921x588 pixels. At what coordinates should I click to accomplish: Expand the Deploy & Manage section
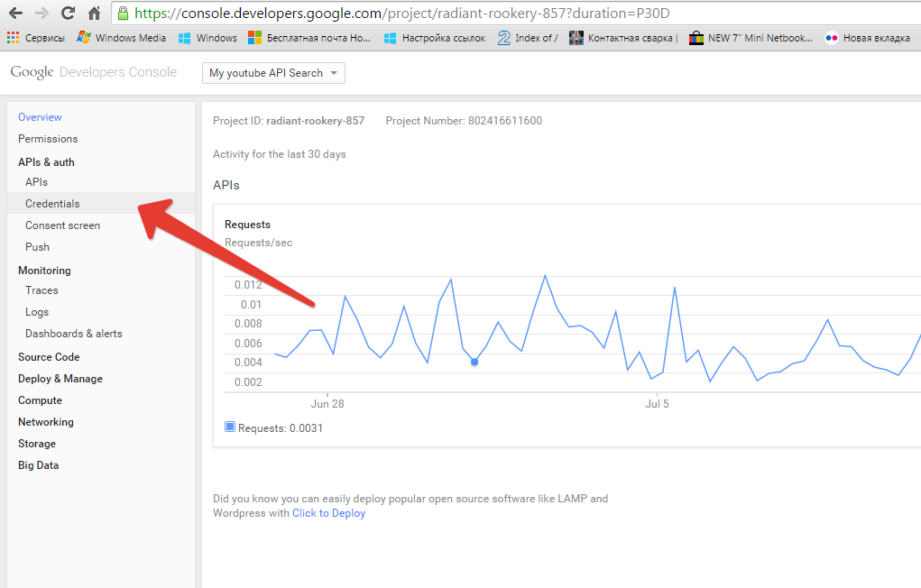(x=60, y=379)
